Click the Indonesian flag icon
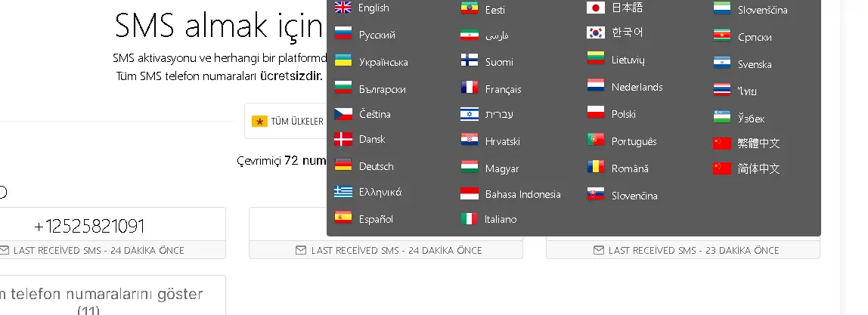 click(470, 193)
